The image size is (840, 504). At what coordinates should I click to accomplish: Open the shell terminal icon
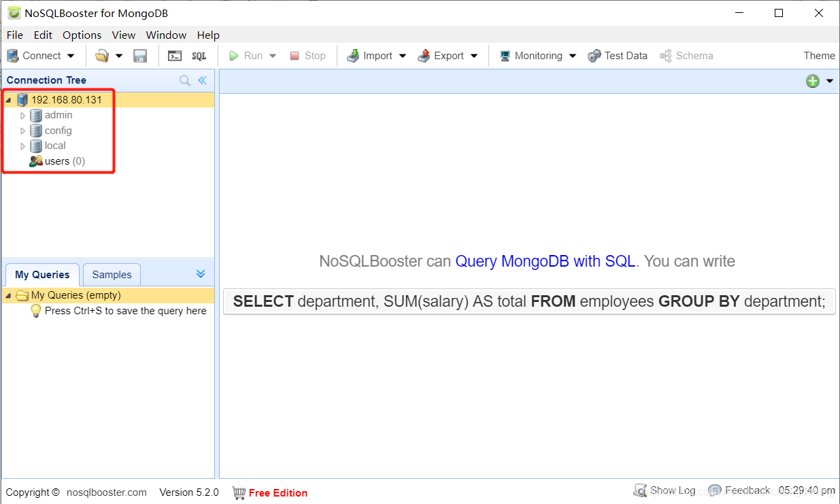[x=175, y=56]
